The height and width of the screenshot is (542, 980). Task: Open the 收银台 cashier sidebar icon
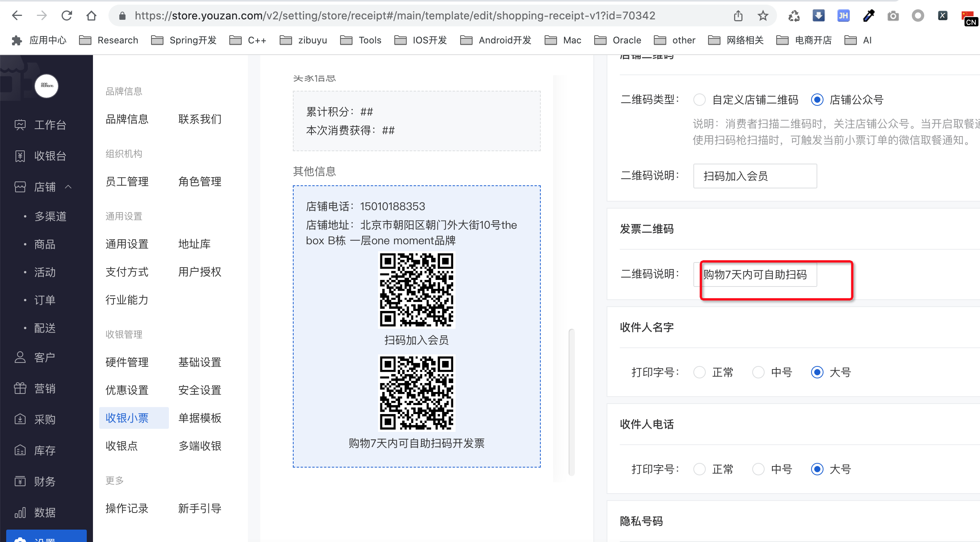(20, 156)
